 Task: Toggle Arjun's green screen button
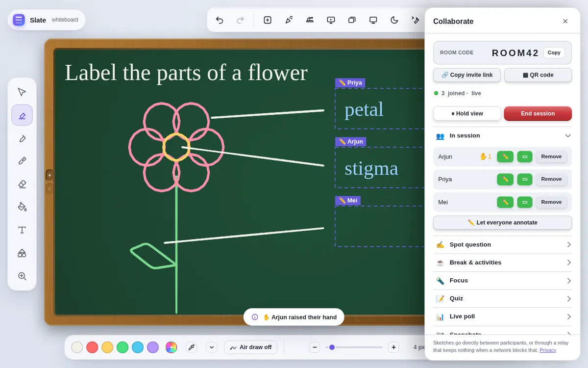[x=525, y=157]
